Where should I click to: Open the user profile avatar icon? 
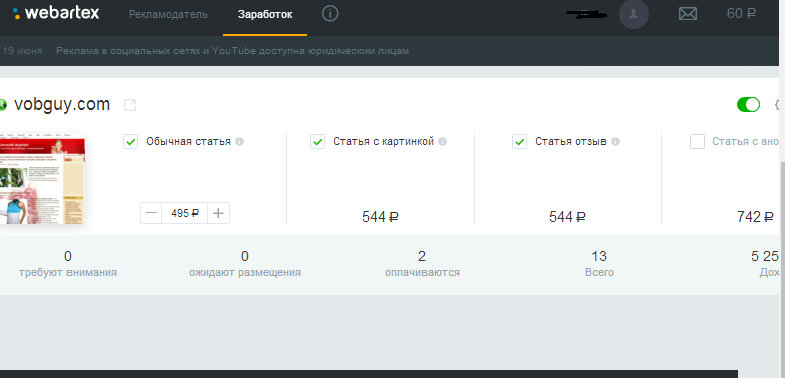click(x=634, y=14)
